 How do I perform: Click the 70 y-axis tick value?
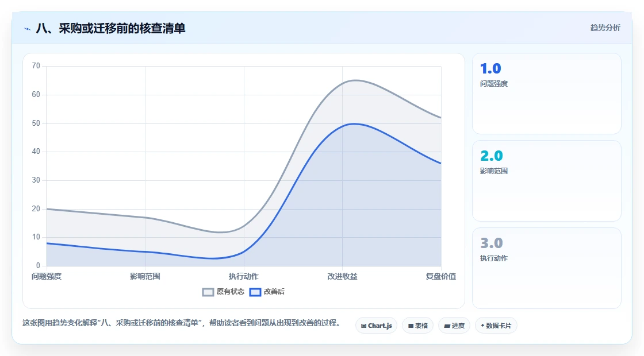pyautogui.click(x=36, y=66)
